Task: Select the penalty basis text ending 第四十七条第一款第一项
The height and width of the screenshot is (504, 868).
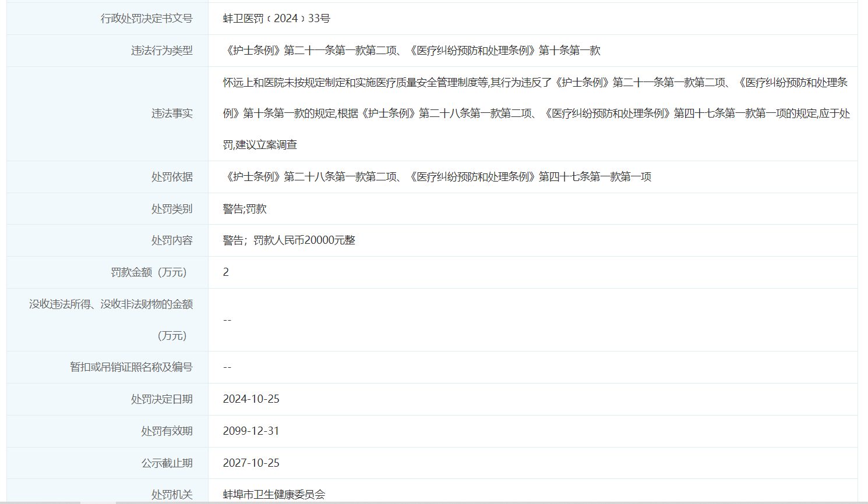Action: pyautogui.click(x=437, y=177)
